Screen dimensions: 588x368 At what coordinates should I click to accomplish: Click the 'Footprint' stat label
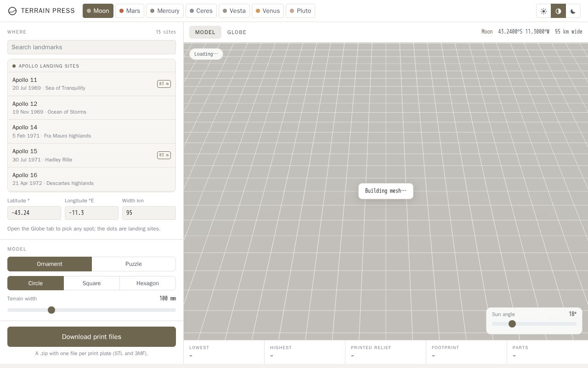point(446,348)
